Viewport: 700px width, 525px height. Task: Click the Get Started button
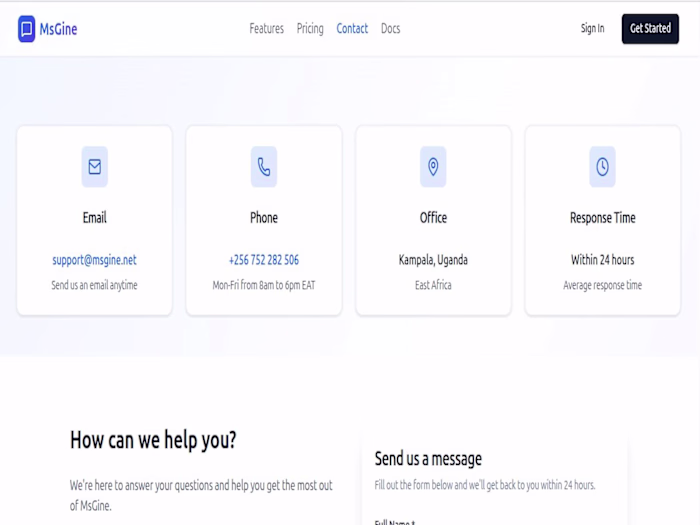point(650,29)
